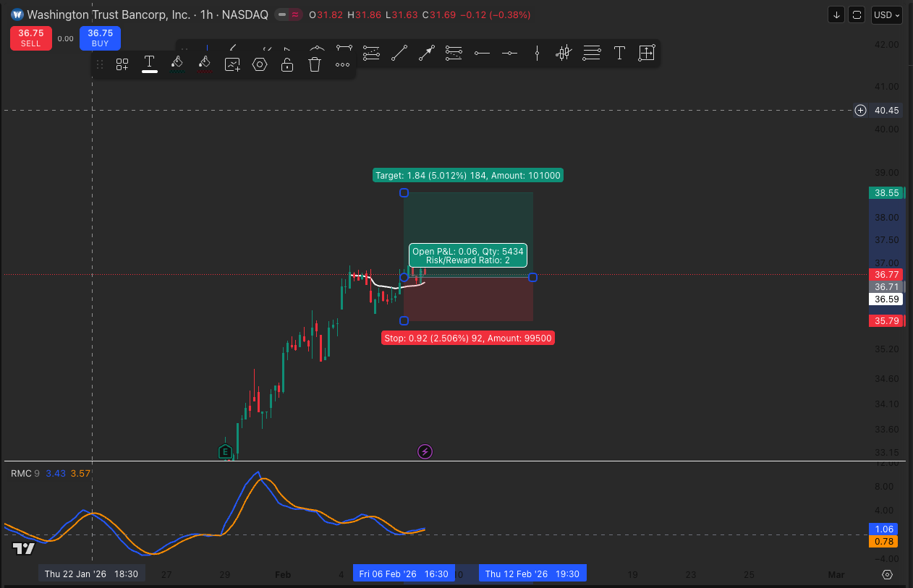Click the 1.06 blue indicator value tag

coord(885,529)
